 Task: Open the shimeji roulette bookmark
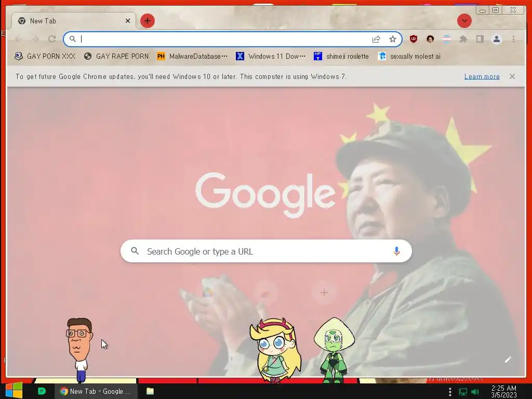(341, 56)
